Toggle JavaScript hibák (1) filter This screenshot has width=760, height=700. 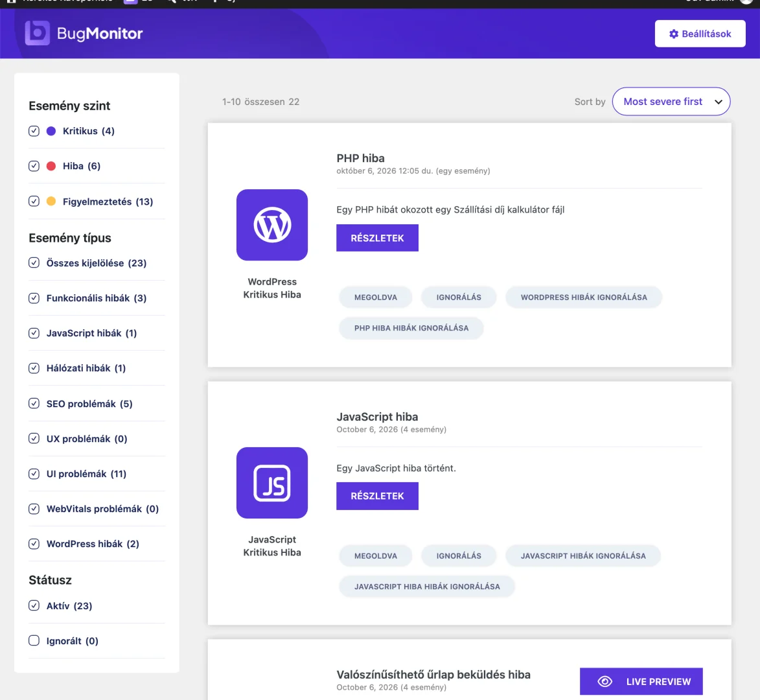[x=34, y=333]
